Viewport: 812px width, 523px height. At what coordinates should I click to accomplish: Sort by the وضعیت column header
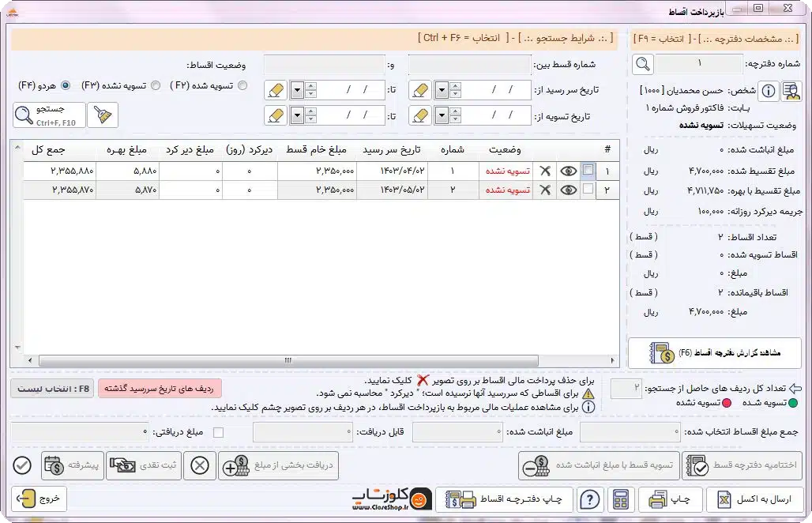pos(505,149)
